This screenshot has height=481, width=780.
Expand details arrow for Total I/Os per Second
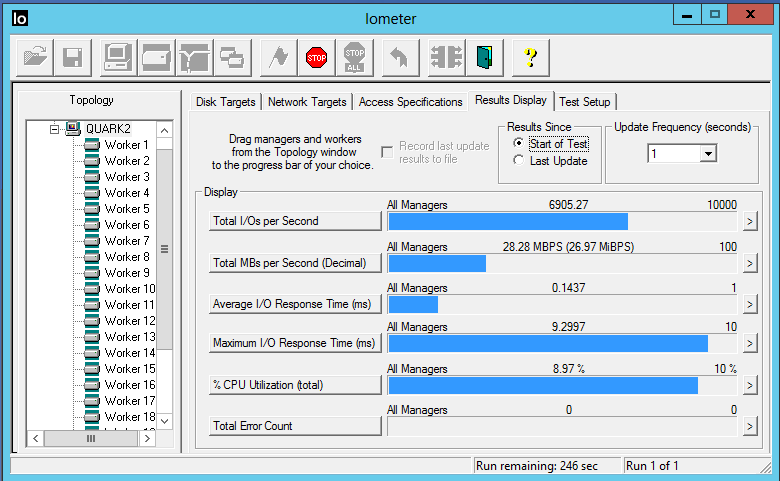click(750, 221)
